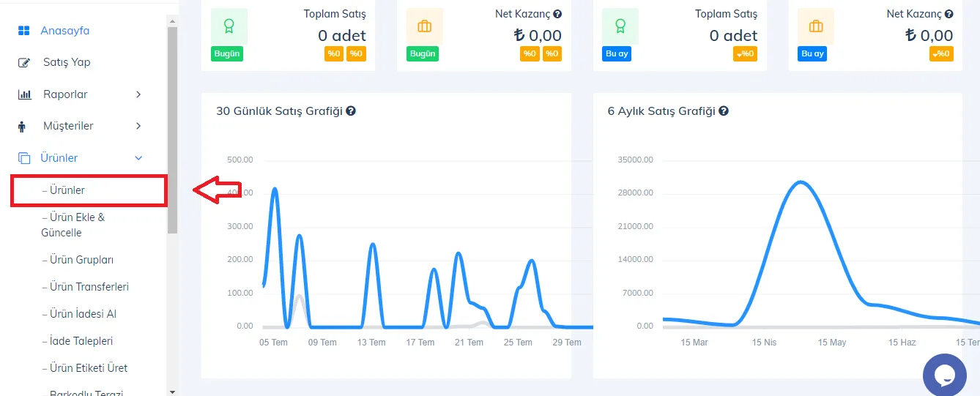Open Ürün Ekle & Güncelle
Screen dimensions: 980x396
click(73, 225)
